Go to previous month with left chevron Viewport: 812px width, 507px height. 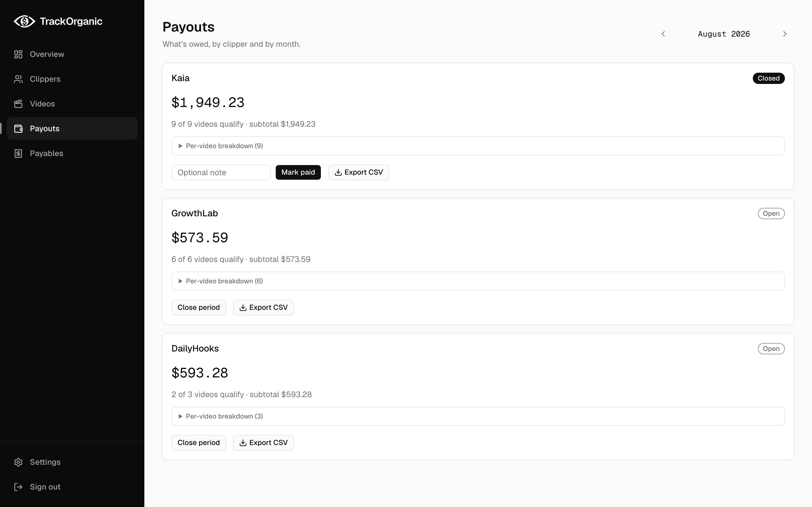pyautogui.click(x=663, y=34)
